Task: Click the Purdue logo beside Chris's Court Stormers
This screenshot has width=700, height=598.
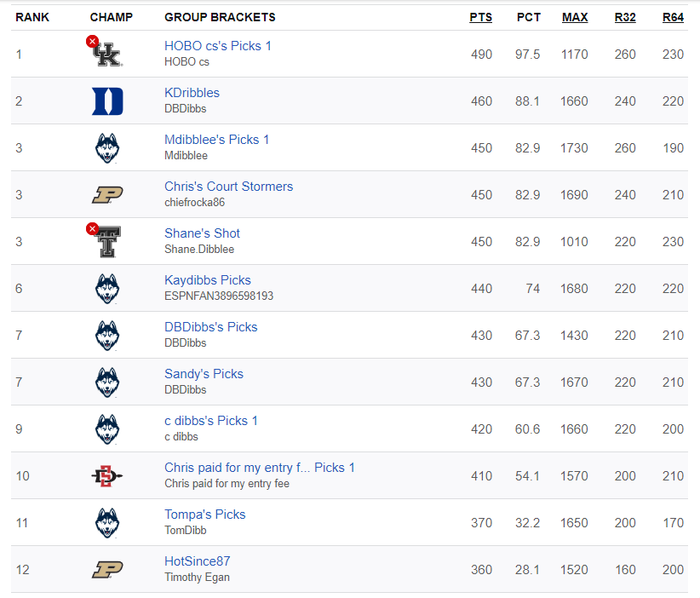Action: coord(107,195)
